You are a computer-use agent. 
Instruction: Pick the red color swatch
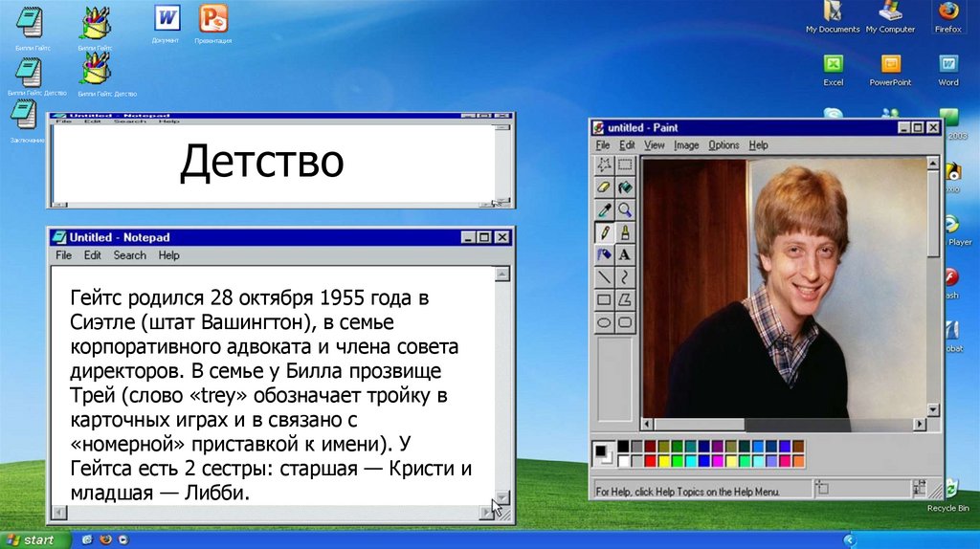tap(650, 461)
